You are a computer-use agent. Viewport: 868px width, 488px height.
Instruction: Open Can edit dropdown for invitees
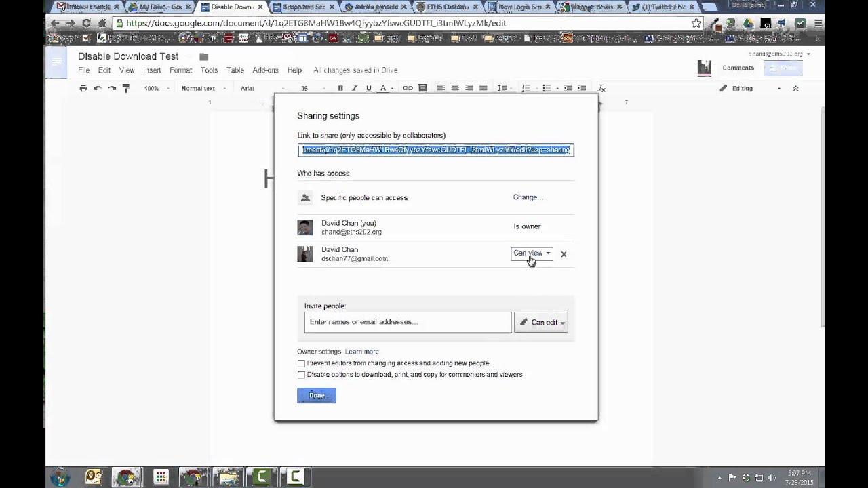click(541, 323)
